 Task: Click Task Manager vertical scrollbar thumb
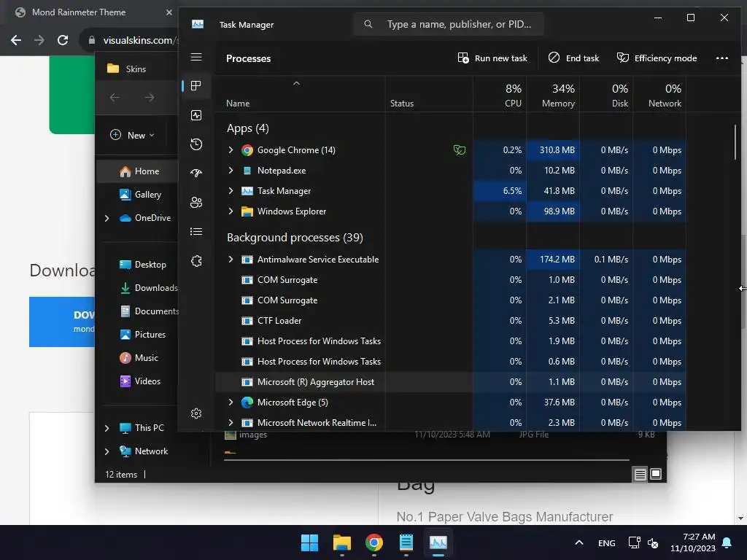click(735, 142)
